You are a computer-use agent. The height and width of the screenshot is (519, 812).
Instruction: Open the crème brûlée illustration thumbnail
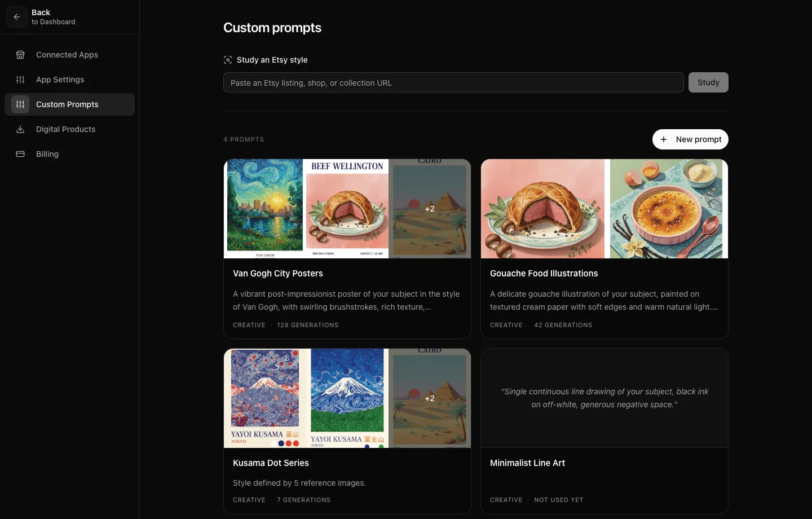667,209
